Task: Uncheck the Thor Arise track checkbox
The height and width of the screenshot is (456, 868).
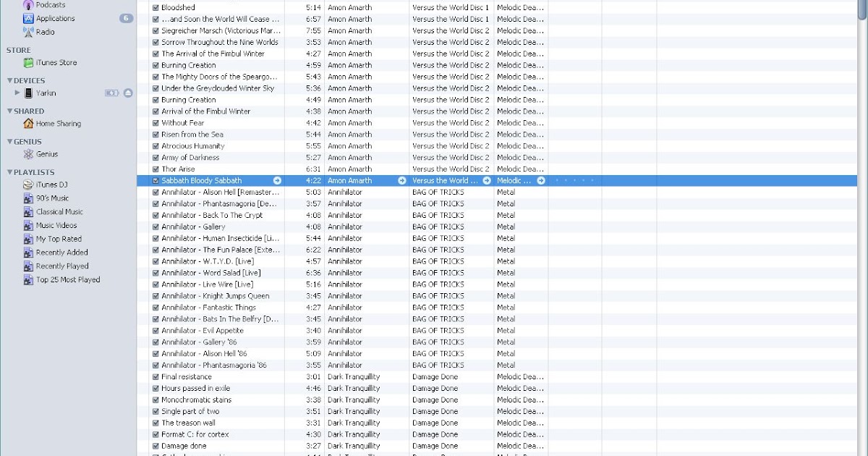Action: 156,169
